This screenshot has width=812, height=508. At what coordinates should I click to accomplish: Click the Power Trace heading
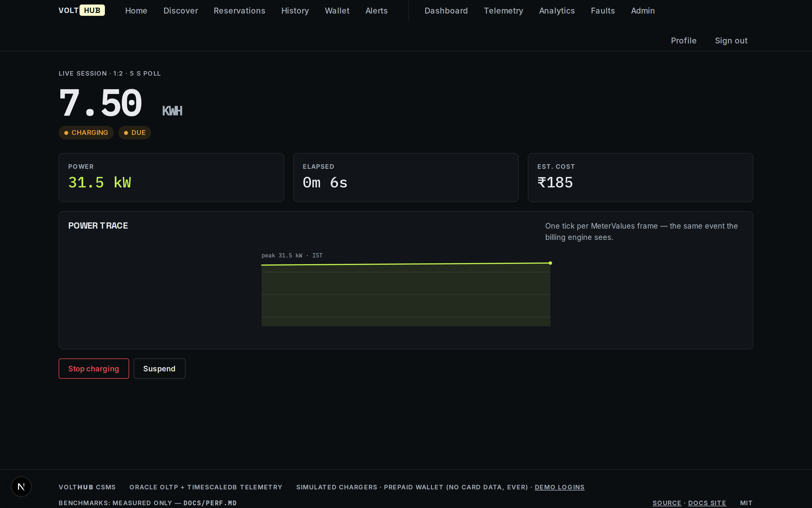(98, 225)
